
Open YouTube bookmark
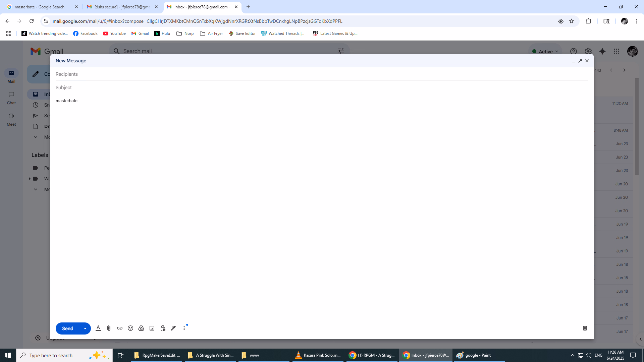click(114, 34)
